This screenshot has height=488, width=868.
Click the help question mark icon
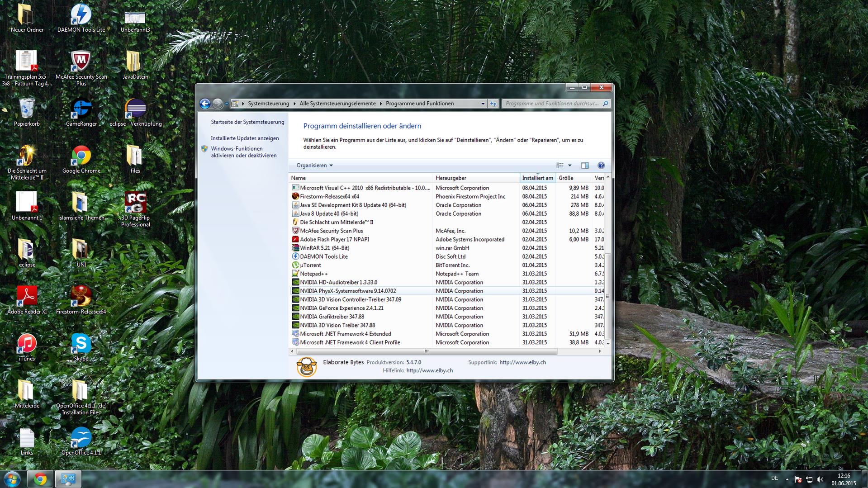[601, 166]
